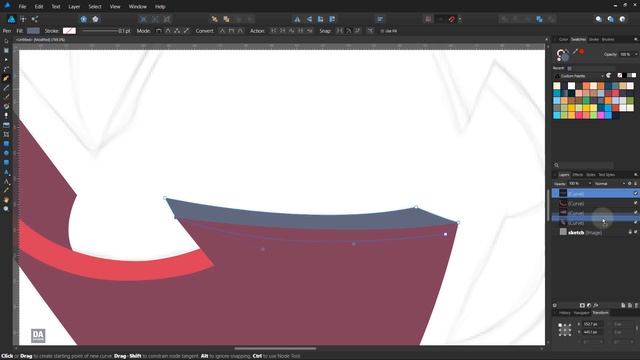This screenshot has width=640, height=360.
Task: Toggle visibility of the selected top Curve layer
Action: click(x=635, y=193)
